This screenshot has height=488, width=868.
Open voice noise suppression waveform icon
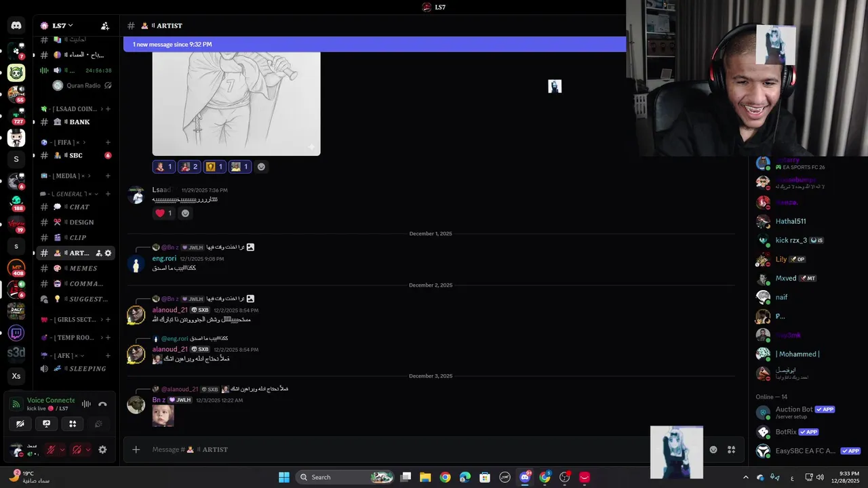pos(86,404)
